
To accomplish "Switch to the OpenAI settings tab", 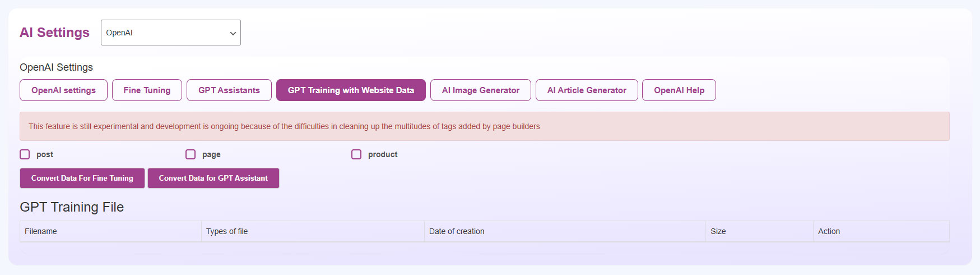I will pos(63,90).
